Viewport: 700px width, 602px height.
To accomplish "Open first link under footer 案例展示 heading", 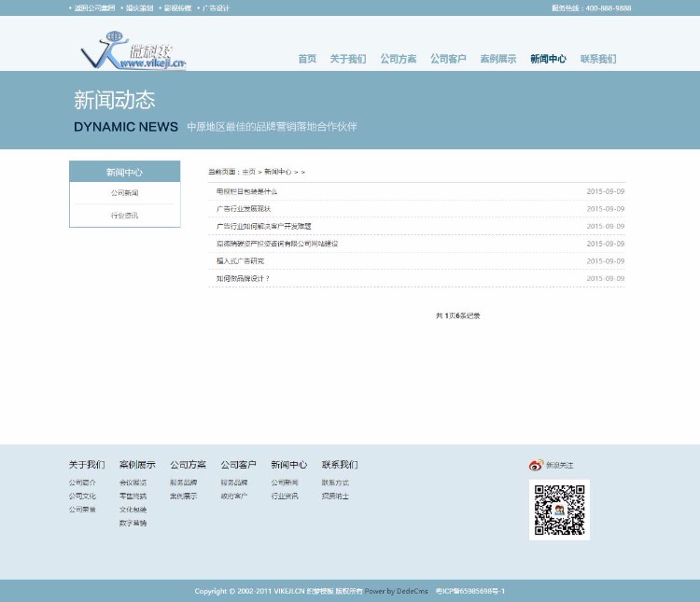I will click(x=133, y=483).
